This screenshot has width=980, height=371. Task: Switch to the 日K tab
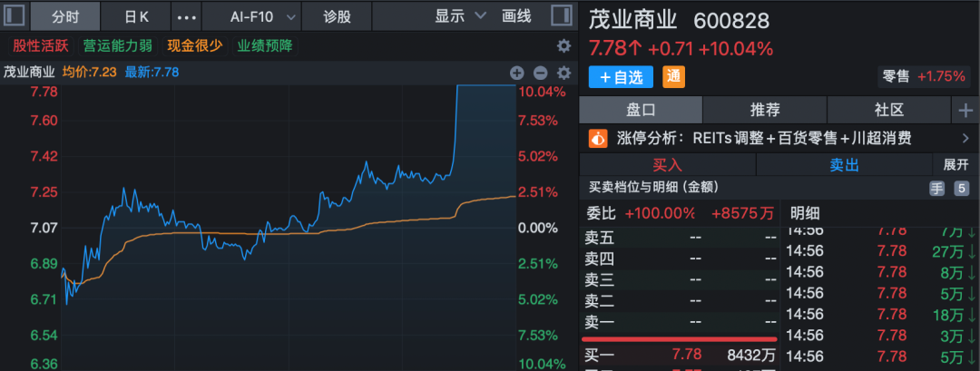click(x=136, y=16)
